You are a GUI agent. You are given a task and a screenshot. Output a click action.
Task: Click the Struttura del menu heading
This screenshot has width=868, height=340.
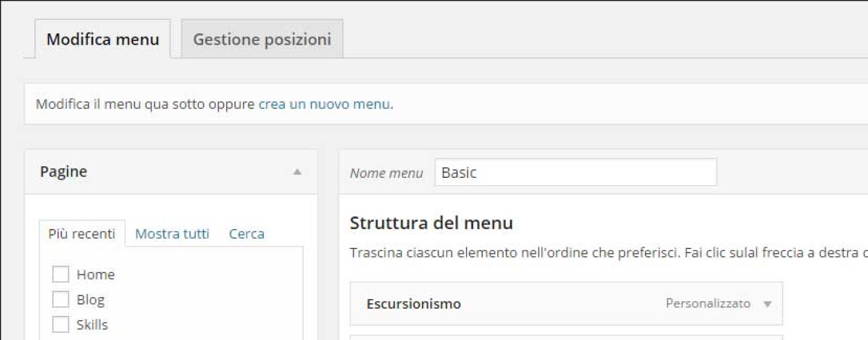click(432, 223)
